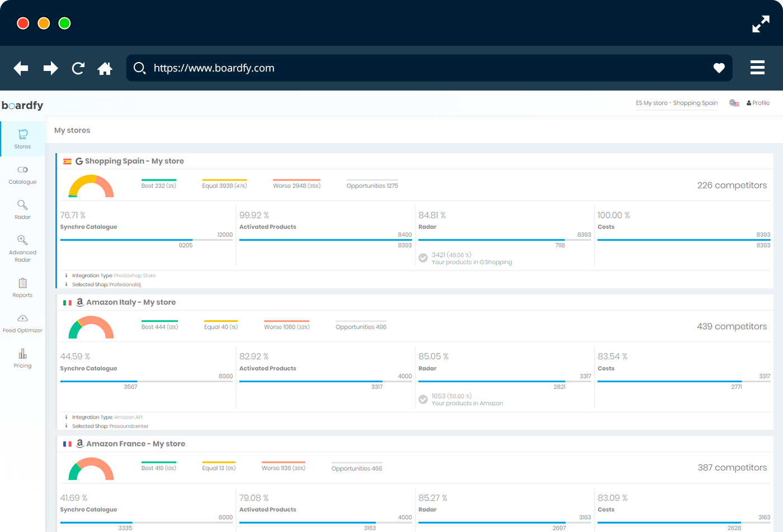Expand the window with the diagonal arrows icon
The image size is (783, 532).
tap(761, 24)
